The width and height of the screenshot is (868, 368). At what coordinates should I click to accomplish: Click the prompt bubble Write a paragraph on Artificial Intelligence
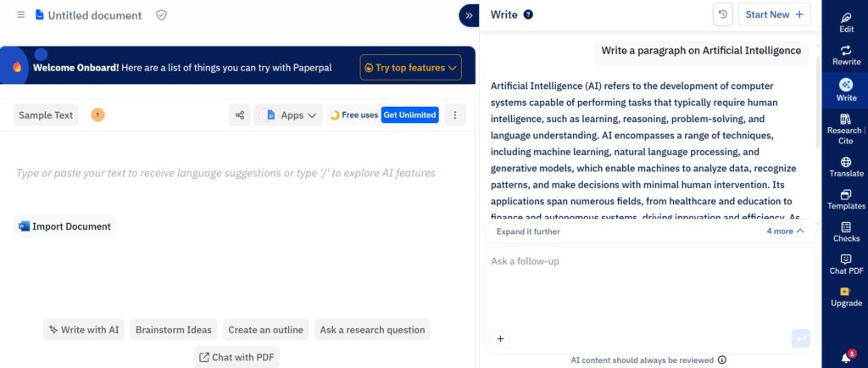click(701, 51)
